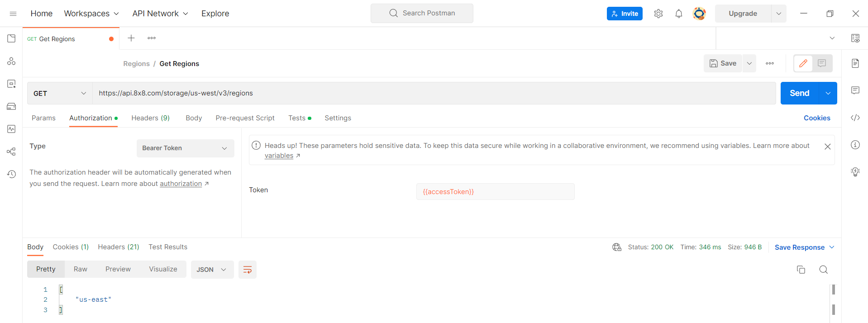Image resolution: width=868 pixels, height=323 pixels.
Task: Open the Test Results tab
Action: [x=168, y=247]
